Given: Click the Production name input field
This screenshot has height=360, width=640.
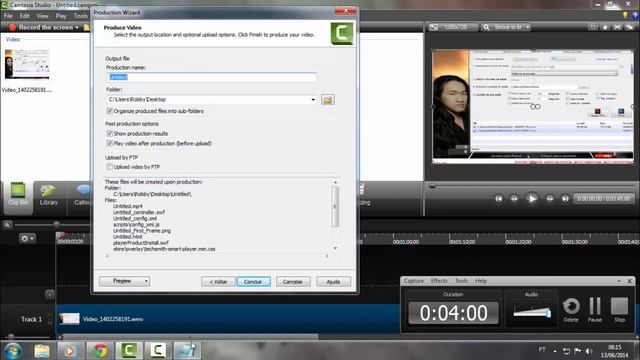Looking at the screenshot, I should pos(211,77).
